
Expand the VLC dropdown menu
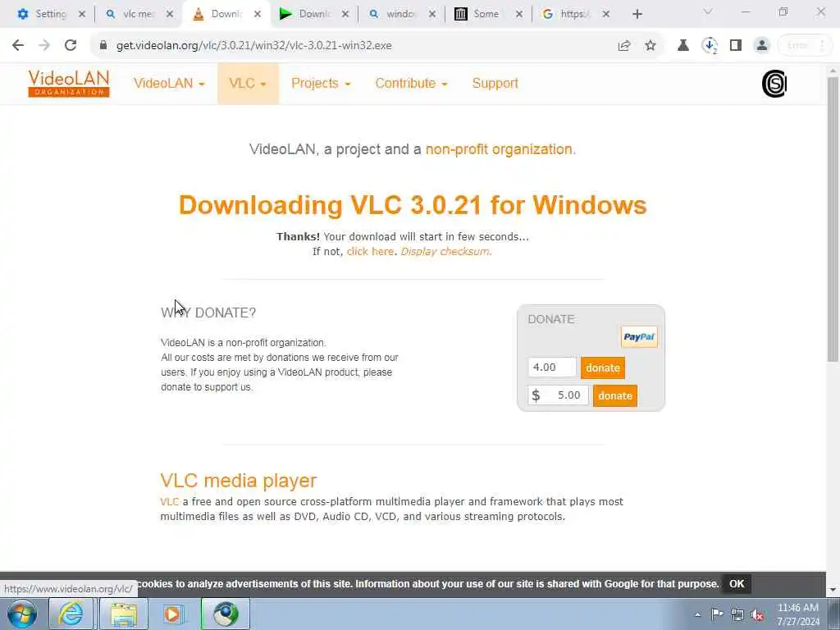coord(248,84)
